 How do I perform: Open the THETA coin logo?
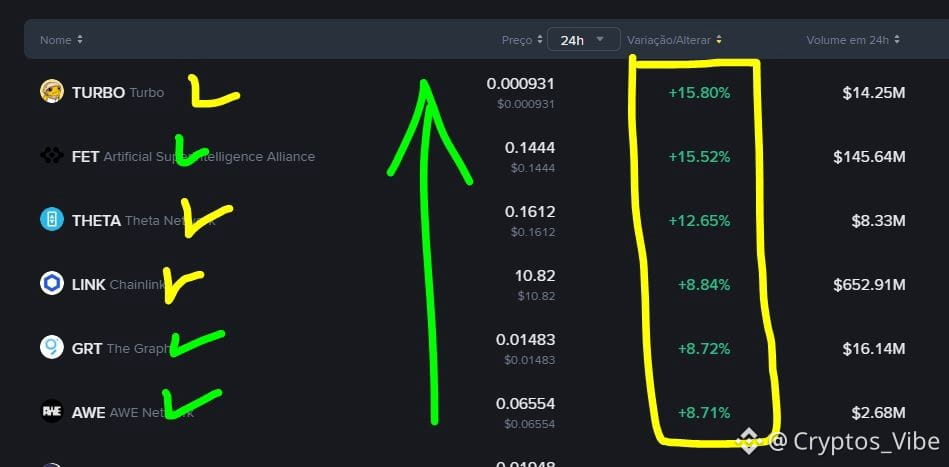(x=52, y=220)
